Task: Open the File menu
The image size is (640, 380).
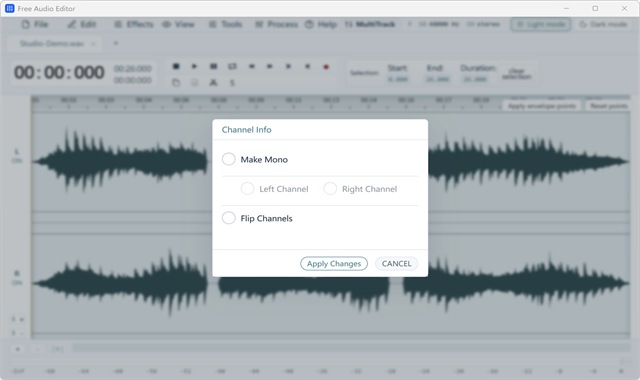Action: (x=35, y=24)
